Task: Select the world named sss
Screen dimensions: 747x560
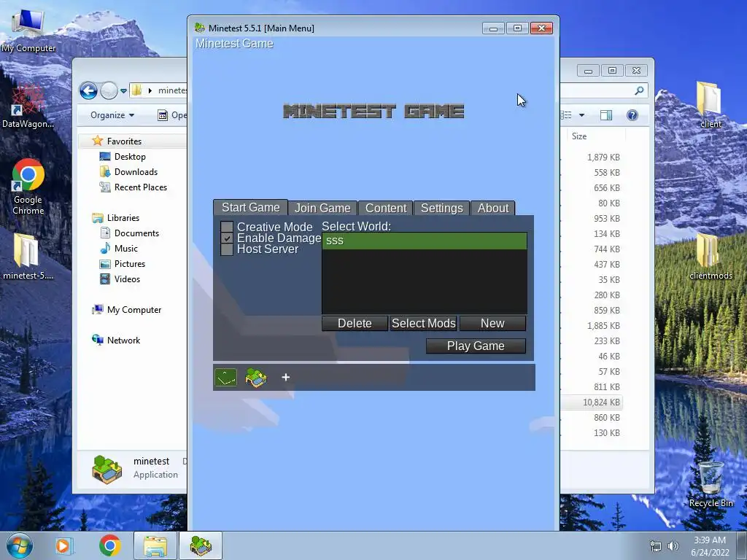Action: [x=425, y=241]
